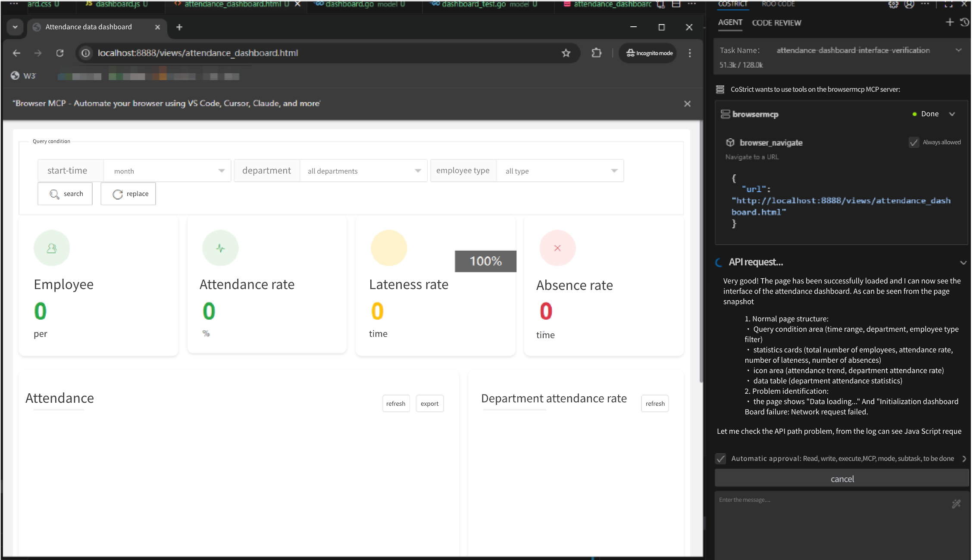Click the new task plus icon
976x560 pixels.
pos(949,22)
